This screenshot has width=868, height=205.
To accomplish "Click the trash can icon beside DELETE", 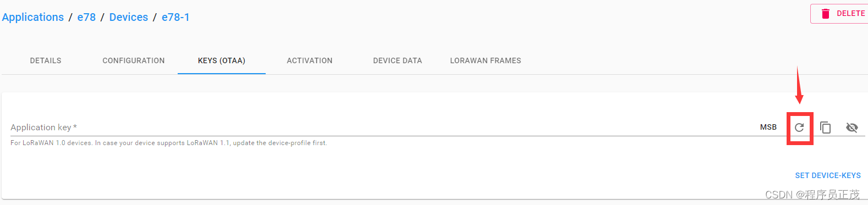I will [x=825, y=14].
